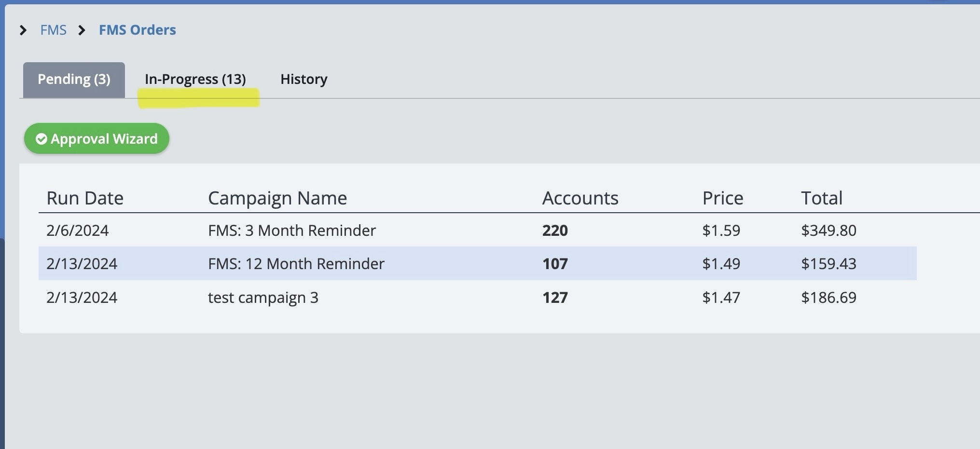Select the FMS: 3 Month Reminder row
The height and width of the screenshot is (449, 980).
tap(292, 231)
